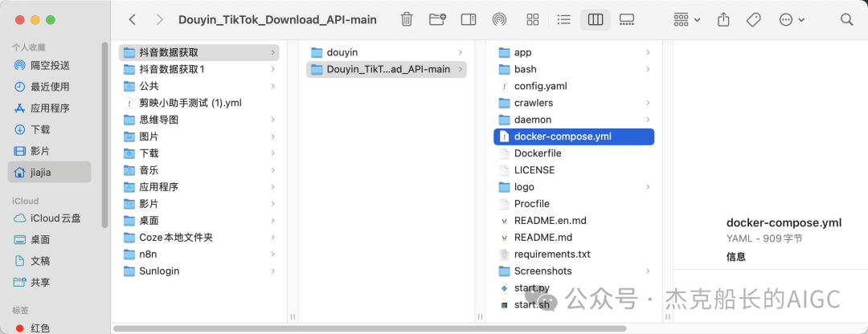Viewport: 868px width, 334px height.
Task: Click the horizontal scrollbar at bottom
Action: coord(370,328)
